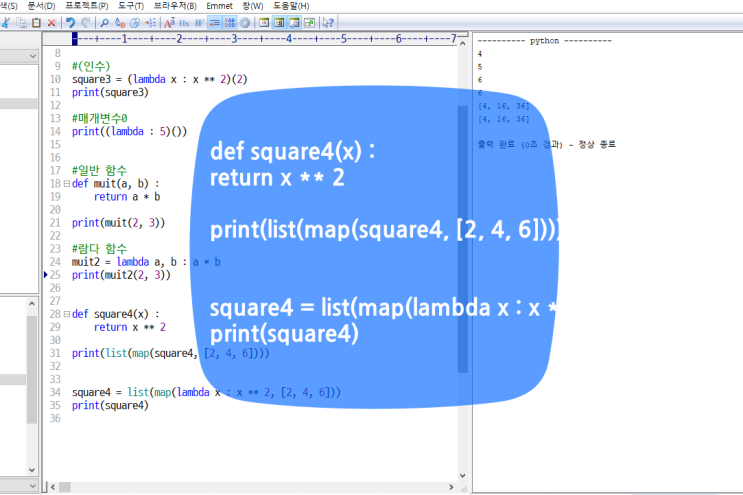This screenshot has height=495, width=743.
Task: Click line number 36 in the editor gutter
Action: (55, 418)
